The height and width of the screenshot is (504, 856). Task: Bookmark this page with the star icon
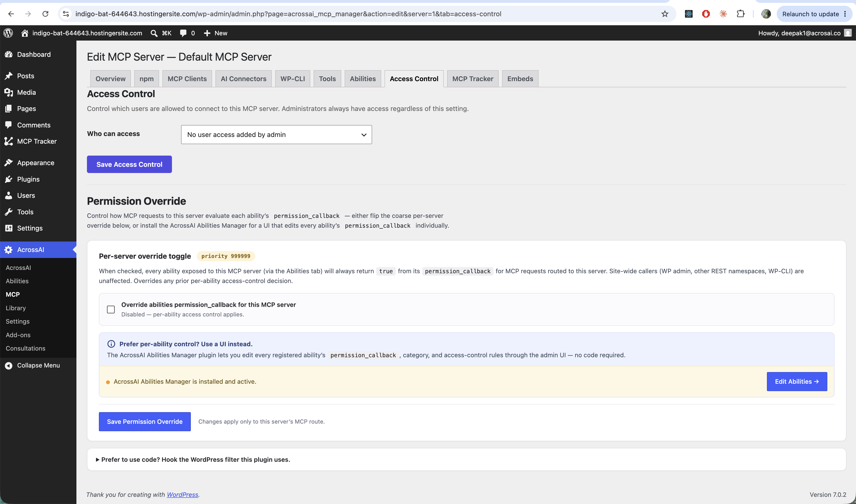665,14
